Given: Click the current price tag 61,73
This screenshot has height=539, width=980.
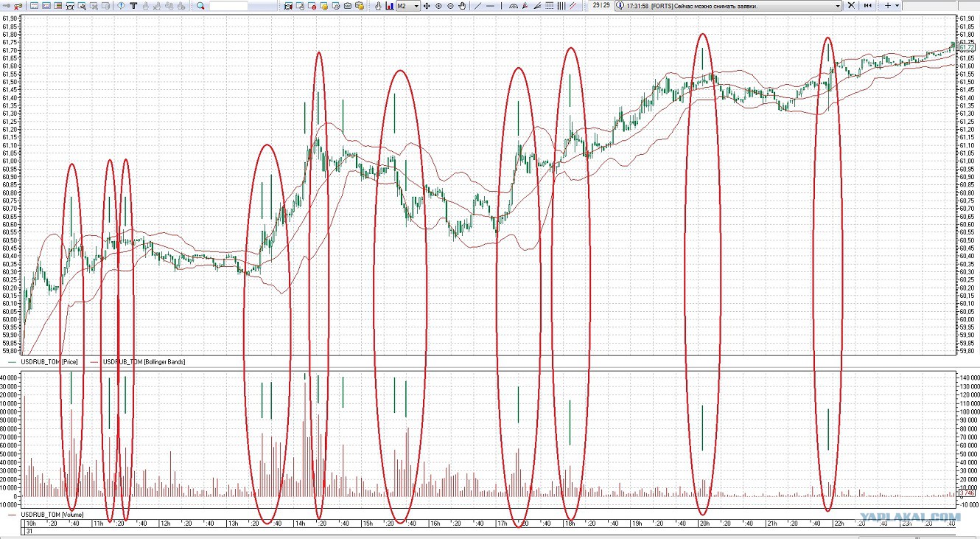Looking at the screenshot, I should 966,48.
